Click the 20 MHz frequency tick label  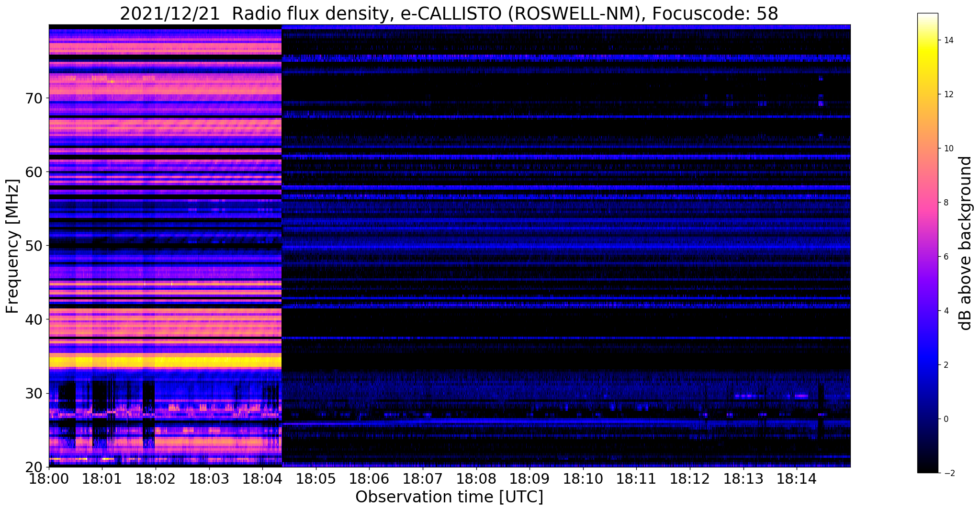point(34,466)
